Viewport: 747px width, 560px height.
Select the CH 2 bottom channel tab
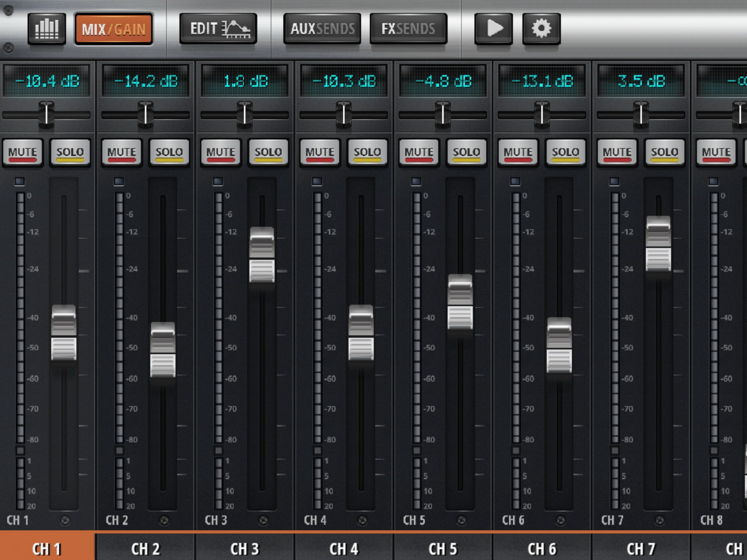(x=145, y=549)
